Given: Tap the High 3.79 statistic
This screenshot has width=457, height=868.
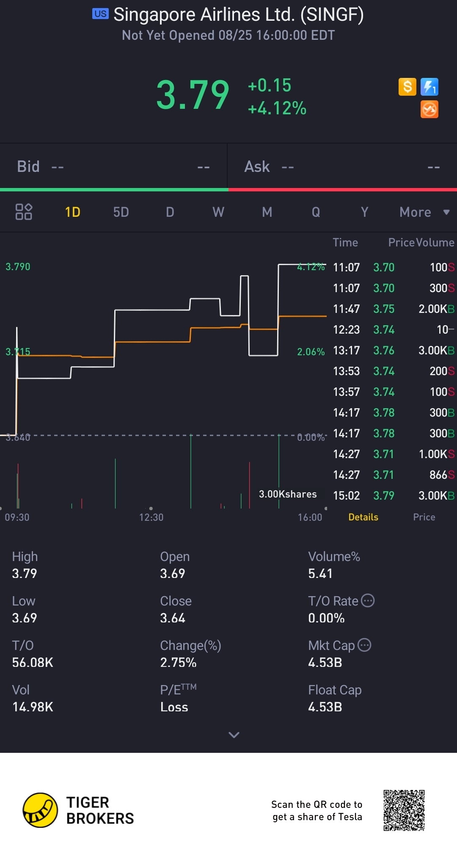Looking at the screenshot, I should 25,565.
